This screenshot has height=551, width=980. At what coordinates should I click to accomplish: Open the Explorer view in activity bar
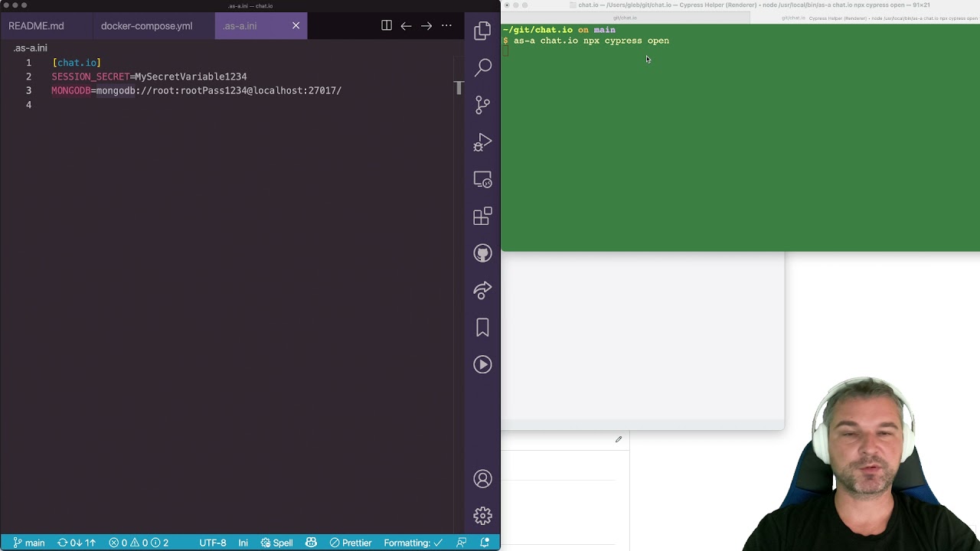coord(482,31)
